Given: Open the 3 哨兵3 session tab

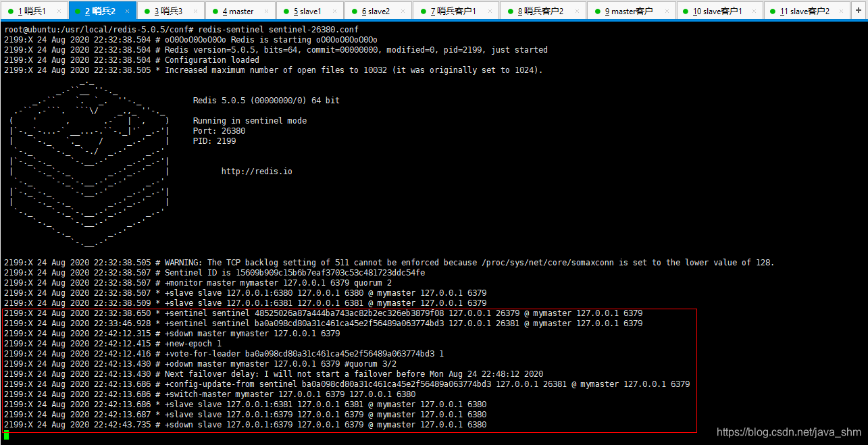Looking at the screenshot, I should [170, 11].
